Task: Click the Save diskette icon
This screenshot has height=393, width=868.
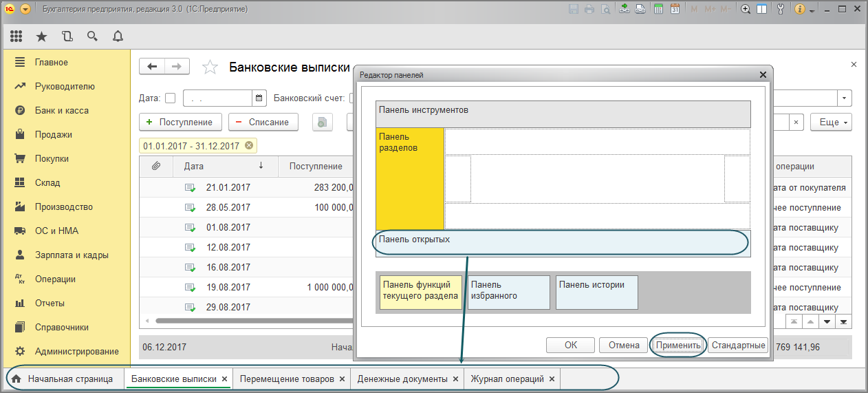Action: 574,10
